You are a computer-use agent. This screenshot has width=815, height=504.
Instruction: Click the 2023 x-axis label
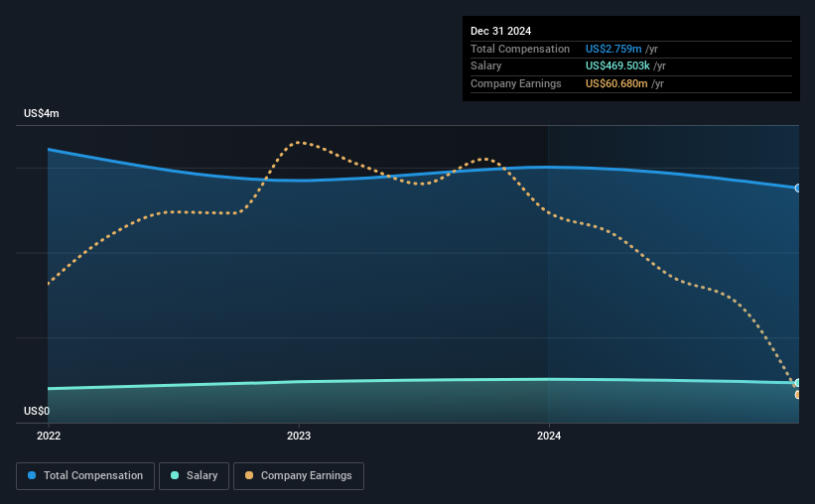click(299, 436)
